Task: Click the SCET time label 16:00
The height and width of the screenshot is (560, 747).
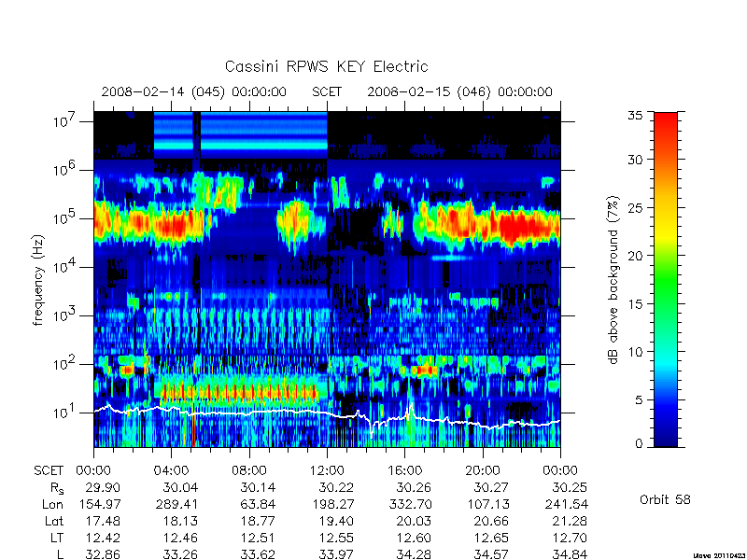Action: pos(404,470)
